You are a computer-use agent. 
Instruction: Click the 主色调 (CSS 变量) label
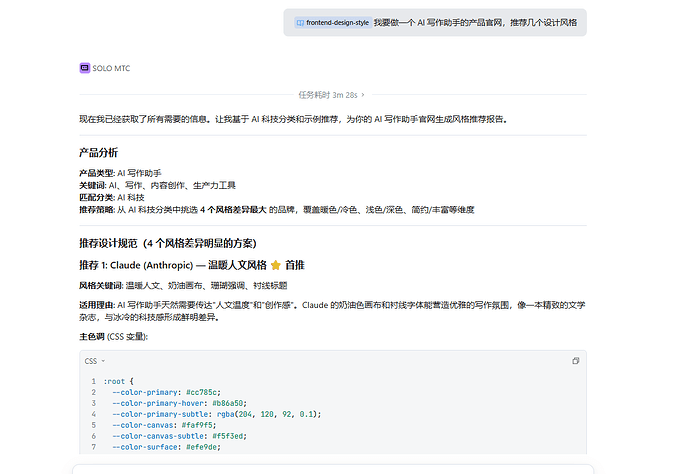tap(114, 337)
